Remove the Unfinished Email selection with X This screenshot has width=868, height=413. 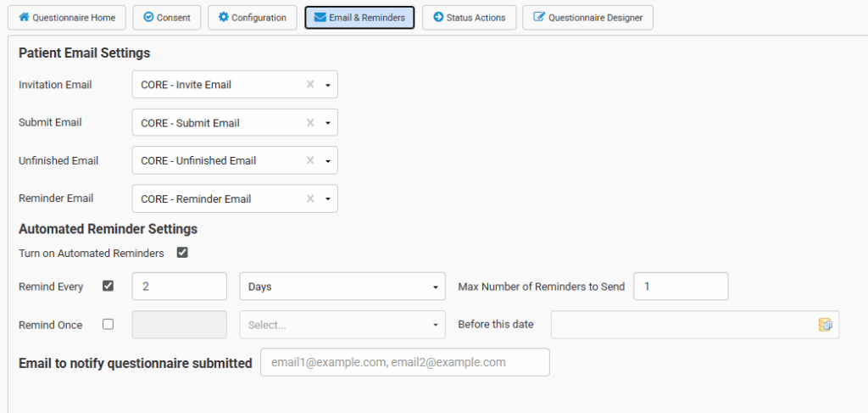pos(310,161)
